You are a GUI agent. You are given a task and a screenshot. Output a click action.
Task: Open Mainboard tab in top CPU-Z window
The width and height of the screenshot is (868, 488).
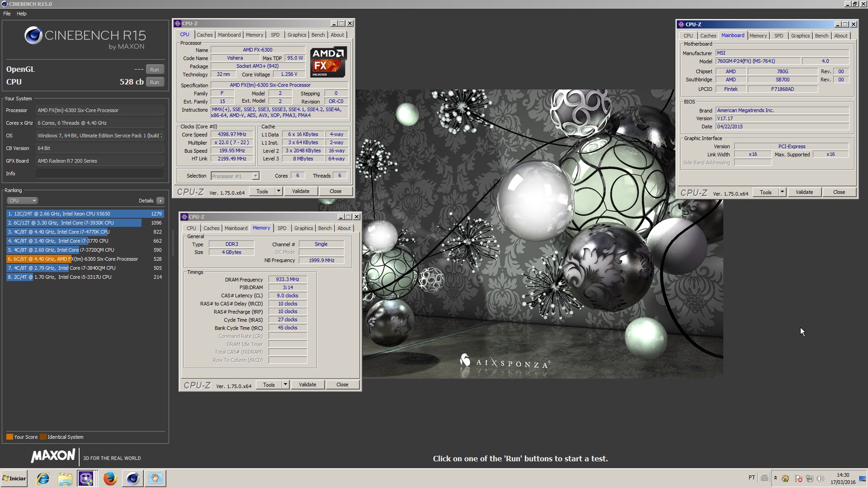tap(229, 35)
